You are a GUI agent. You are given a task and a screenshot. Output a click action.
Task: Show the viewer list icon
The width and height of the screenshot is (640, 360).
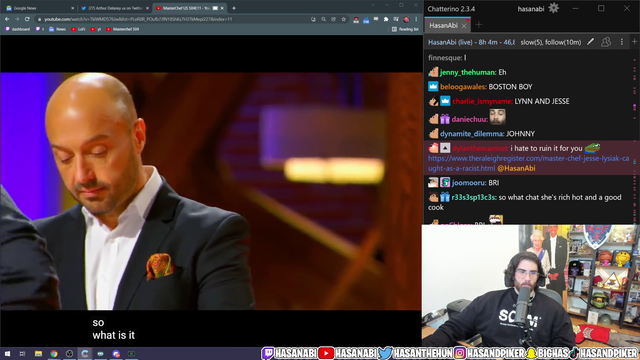pos(606,42)
